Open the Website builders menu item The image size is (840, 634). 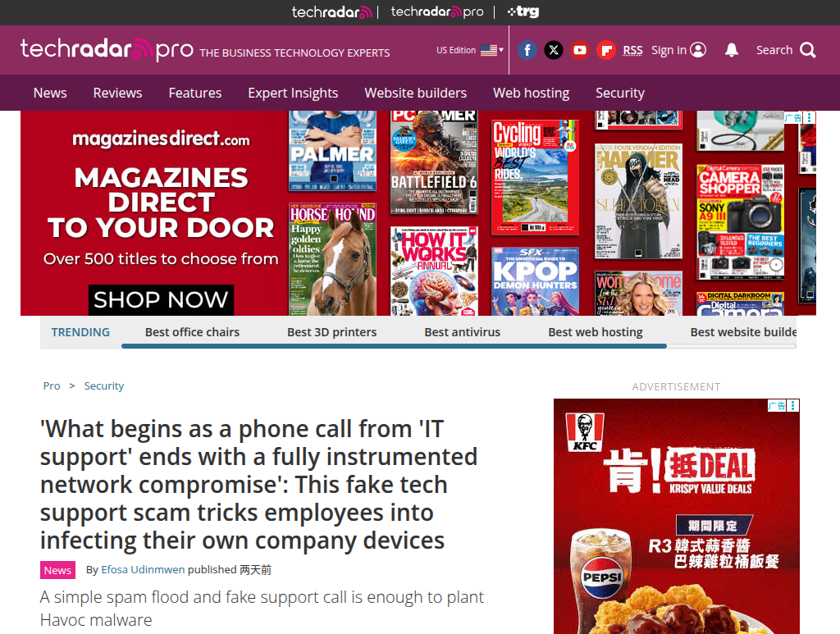(416, 93)
